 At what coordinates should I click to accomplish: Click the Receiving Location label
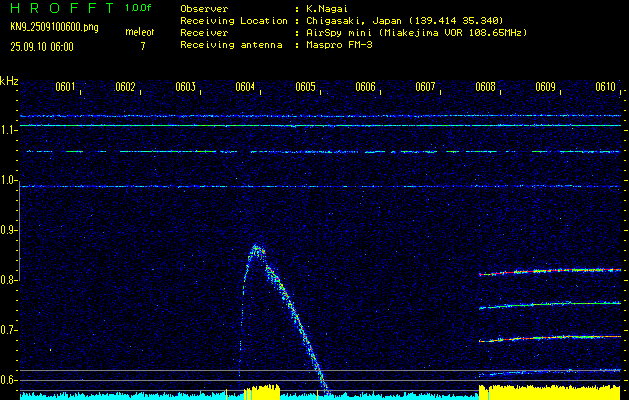click(234, 21)
